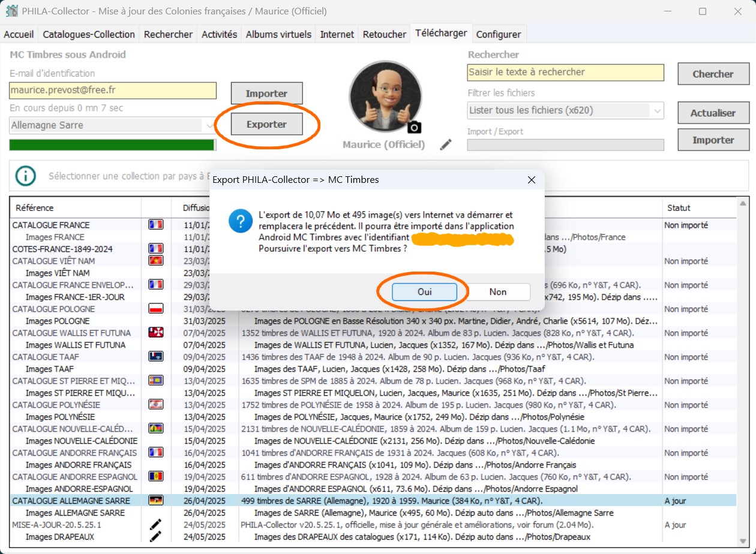Open the Configurer tab

point(498,34)
